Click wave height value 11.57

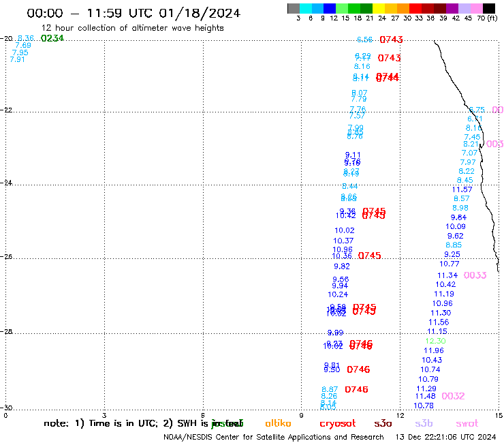[462, 190]
